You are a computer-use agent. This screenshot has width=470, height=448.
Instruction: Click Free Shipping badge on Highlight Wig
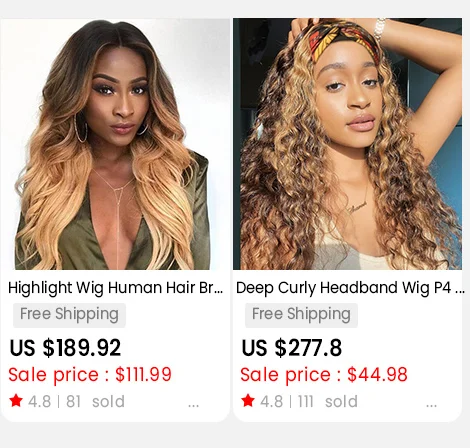coord(69,315)
